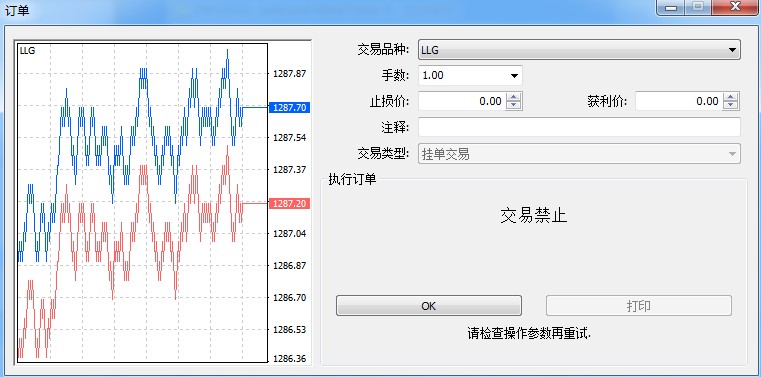Open the 交易品种 LLG symbol dropdown
Screen dimensions: 761x377
[579, 50]
